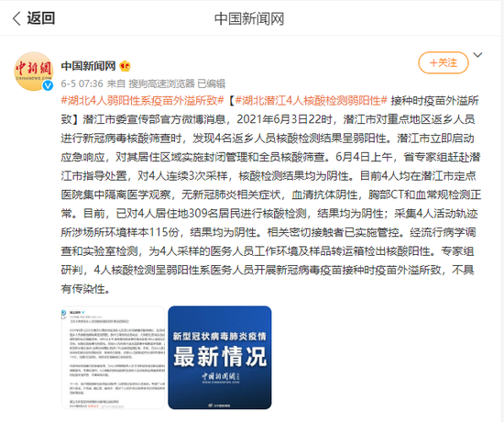Open hashtag #湖北4人弱阳性系疫苗外溢所致#
The width and height of the screenshot is (504, 422).
(142, 101)
